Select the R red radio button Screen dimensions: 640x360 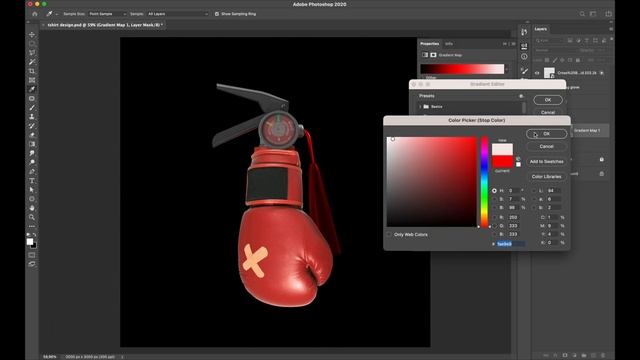tap(494, 218)
